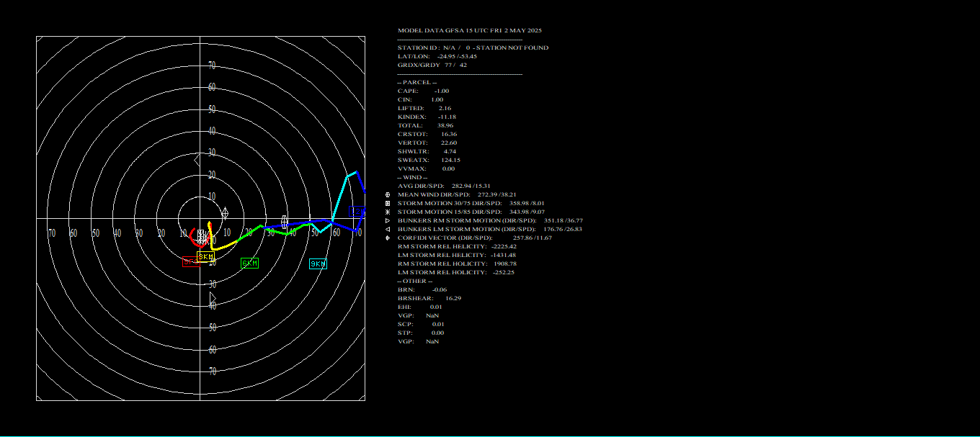Image resolution: width=980 pixels, height=437 pixels.
Task: Click the BRN value row
Action: (422, 289)
